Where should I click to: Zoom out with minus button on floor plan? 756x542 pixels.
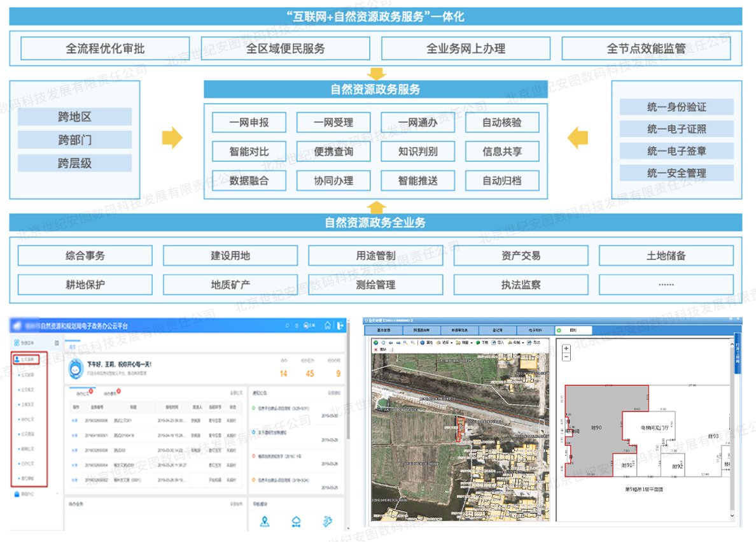coord(566,357)
